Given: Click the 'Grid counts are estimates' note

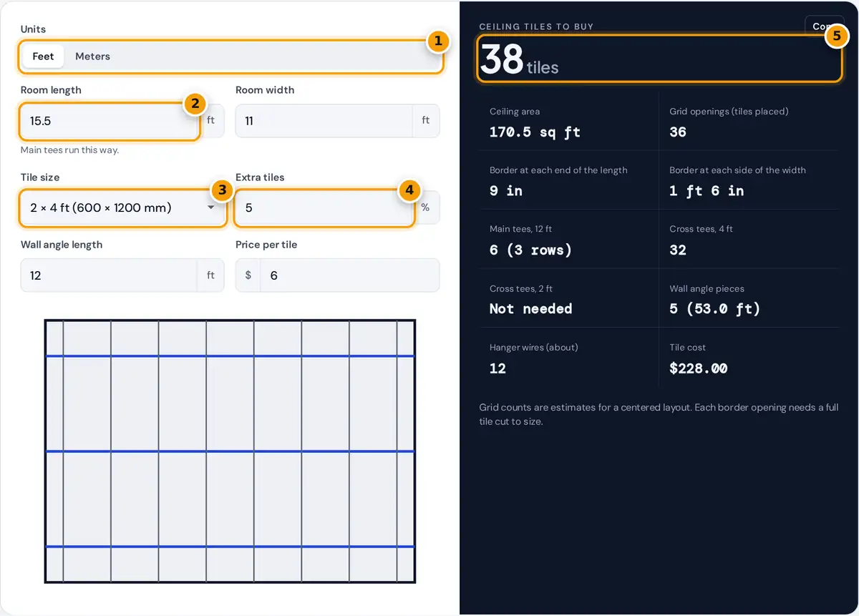Looking at the screenshot, I should 659,414.
